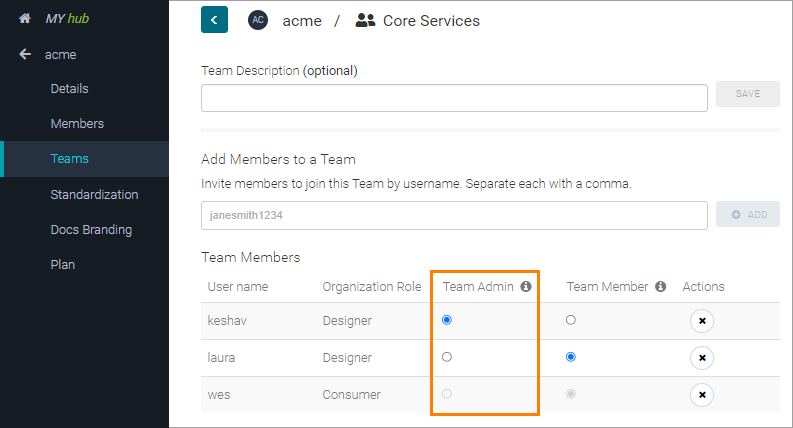The width and height of the screenshot is (793, 428).
Task: Open the Members section in sidebar
Action: (x=77, y=124)
